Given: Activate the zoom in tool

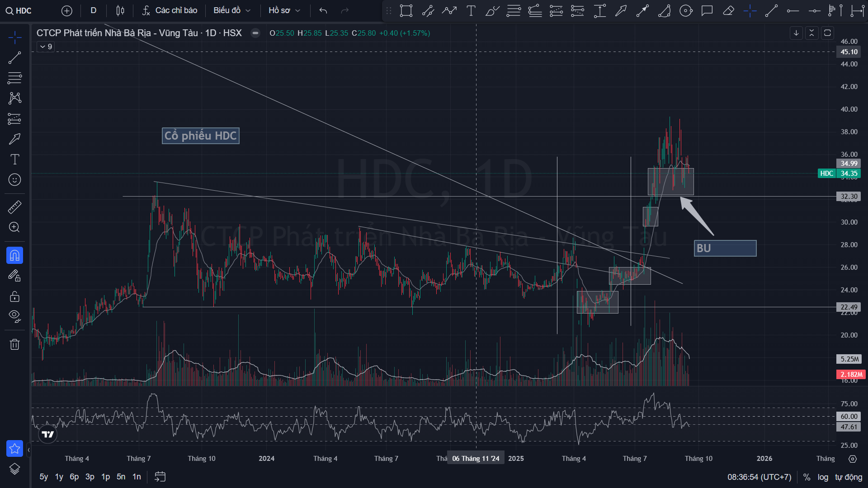Looking at the screenshot, I should pos(14,227).
